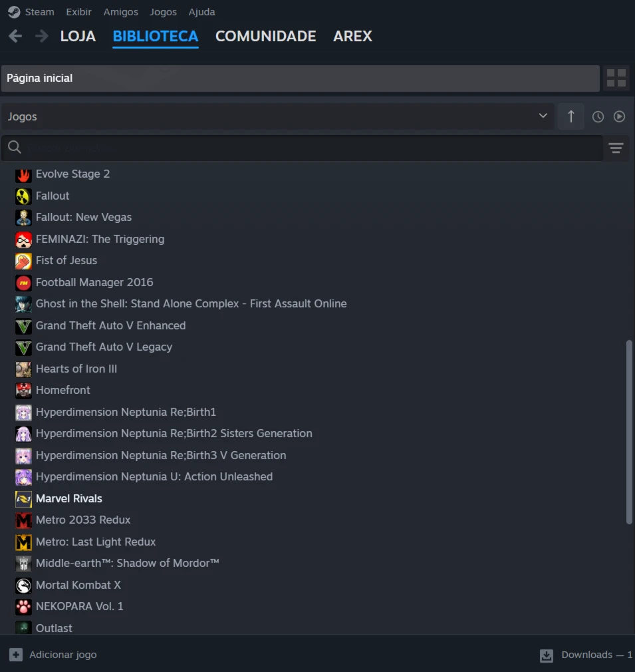Click the Marvel Rivals icon
This screenshot has height=672, width=635.
[23, 499]
